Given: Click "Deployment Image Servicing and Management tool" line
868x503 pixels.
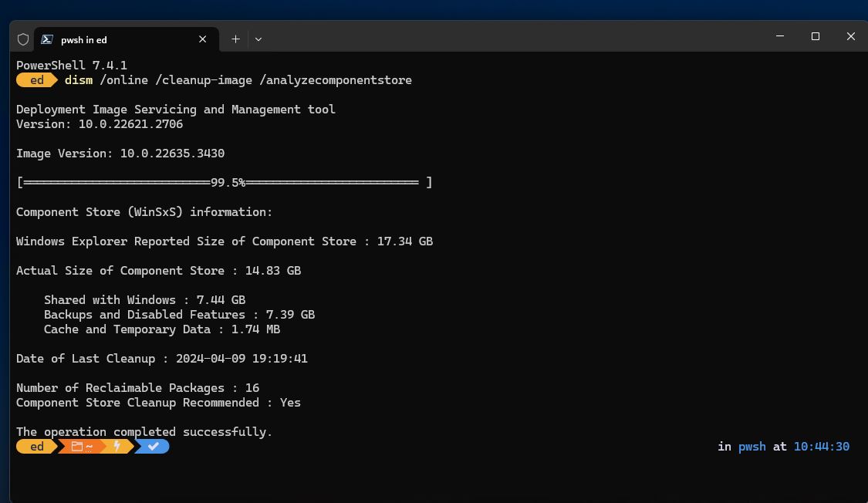Looking at the screenshot, I should click(175, 110).
